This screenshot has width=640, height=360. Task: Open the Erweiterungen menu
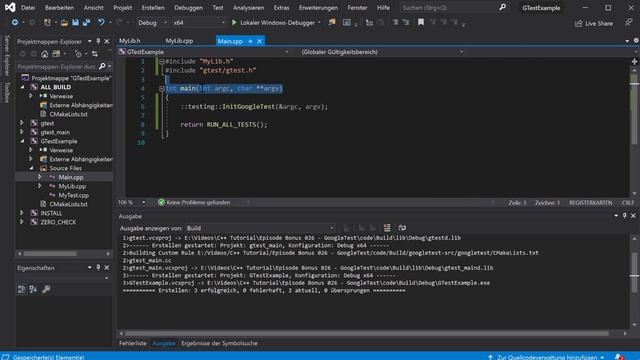[318, 8]
